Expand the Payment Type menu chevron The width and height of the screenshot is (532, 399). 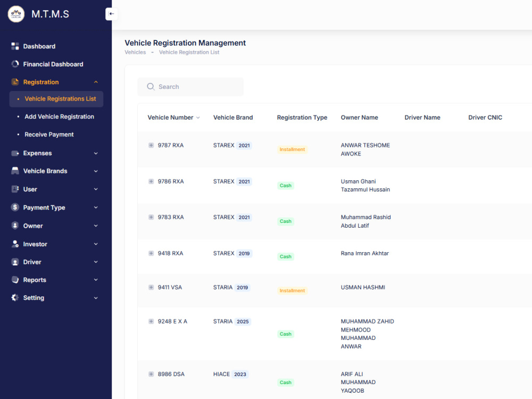(96, 207)
